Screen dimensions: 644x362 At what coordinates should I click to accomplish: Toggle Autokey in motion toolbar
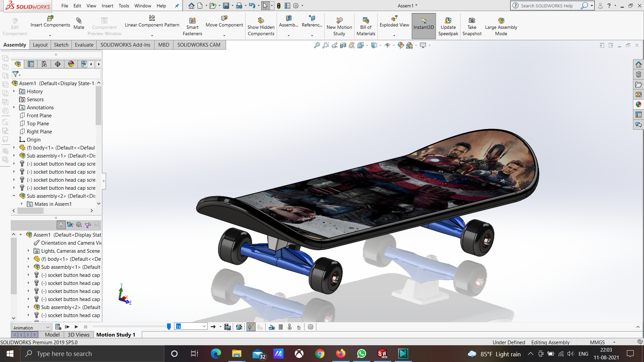pyautogui.click(x=251, y=327)
